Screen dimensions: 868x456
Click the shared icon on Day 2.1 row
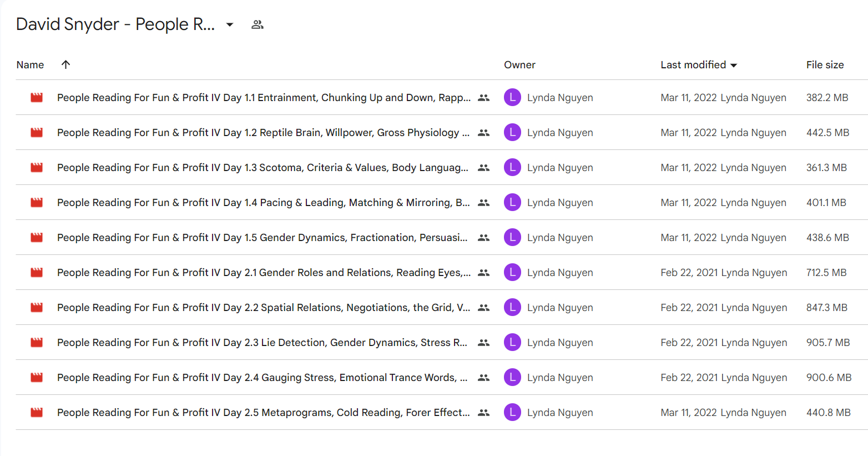point(484,273)
